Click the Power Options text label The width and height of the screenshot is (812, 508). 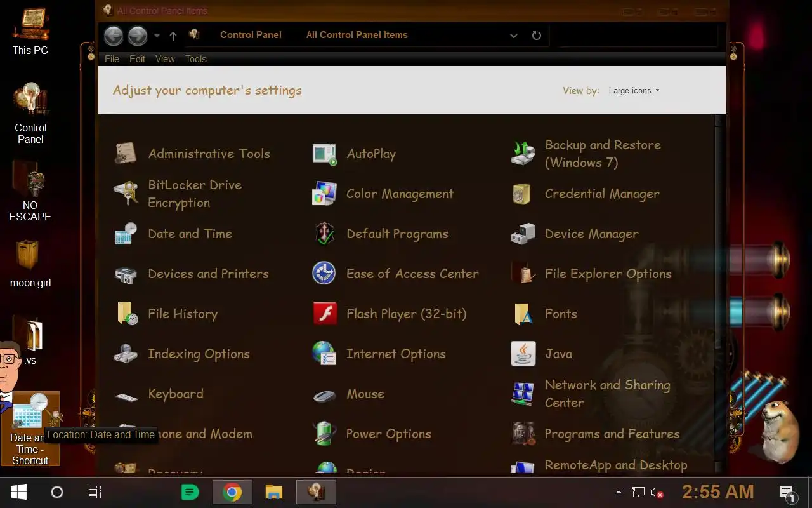(388, 434)
